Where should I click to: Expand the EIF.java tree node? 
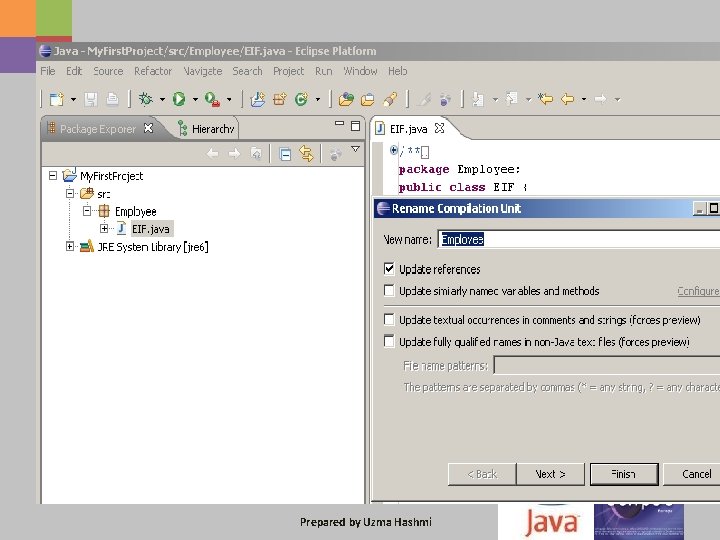104,228
